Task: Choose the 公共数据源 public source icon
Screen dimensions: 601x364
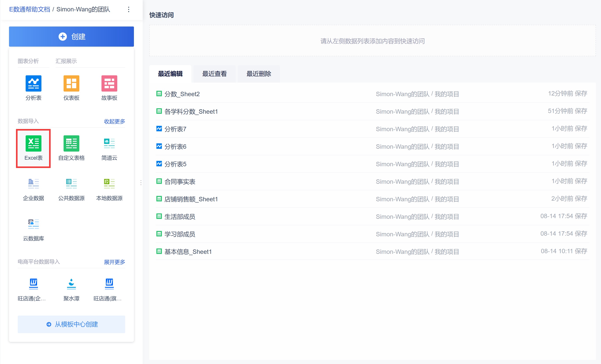Action: tap(71, 184)
